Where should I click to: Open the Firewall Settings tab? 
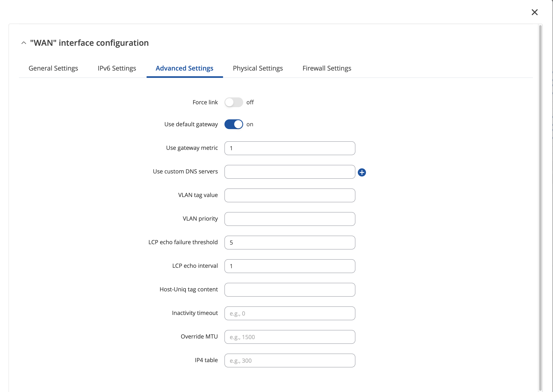[327, 68]
